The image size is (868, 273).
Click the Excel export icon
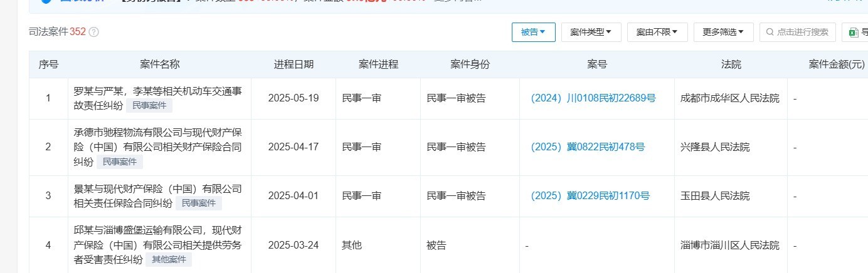[854, 32]
